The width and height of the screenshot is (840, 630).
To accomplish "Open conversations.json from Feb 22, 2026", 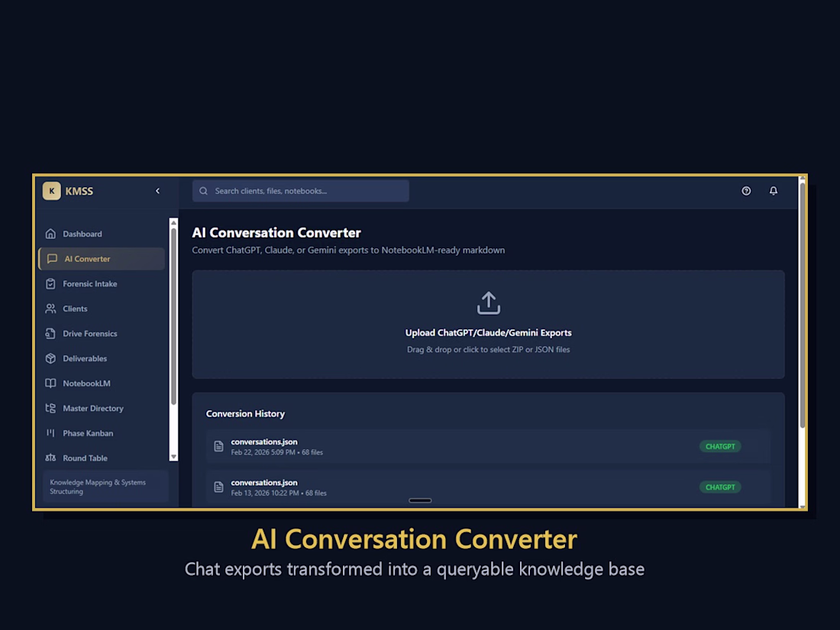I will click(x=488, y=446).
